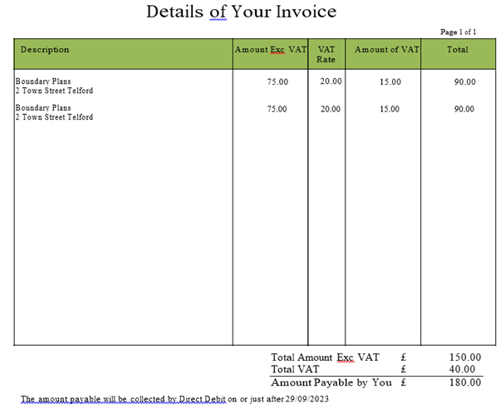Screen dimensions: 500x409
Task: Click the 'Details of Your Invoice' title
Action: pyautogui.click(x=241, y=12)
